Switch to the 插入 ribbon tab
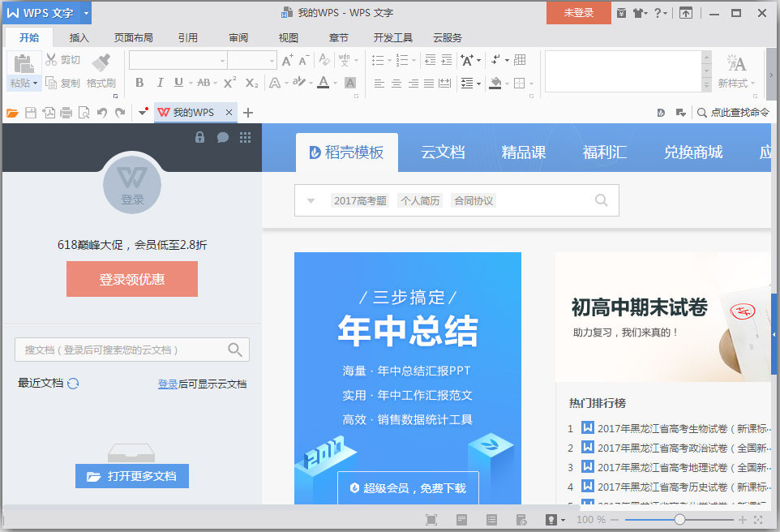The width and height of the screenshot is (780, 532). (x=79, y=38)
